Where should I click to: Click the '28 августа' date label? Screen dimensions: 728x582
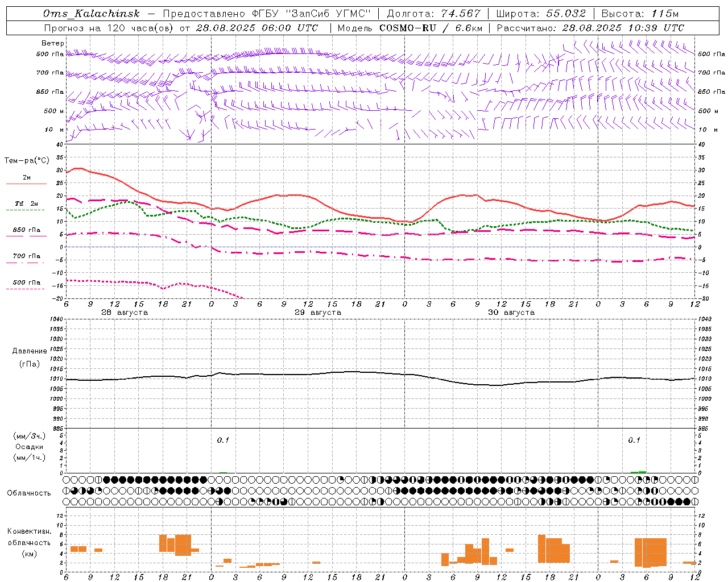pos(125,313)
